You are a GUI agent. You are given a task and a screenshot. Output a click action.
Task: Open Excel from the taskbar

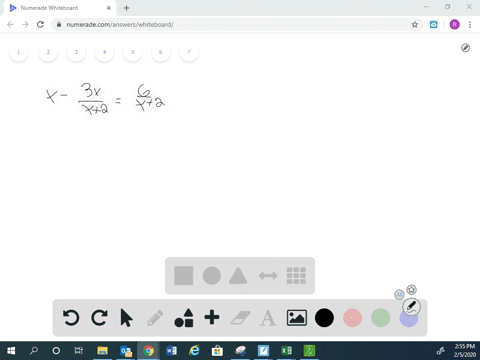286,351
